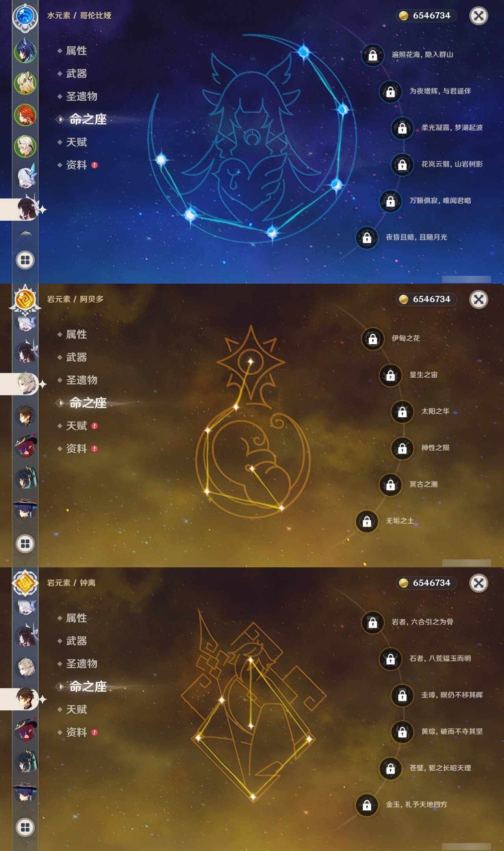Expand character list arrow in top panel

tap(26, 233)
